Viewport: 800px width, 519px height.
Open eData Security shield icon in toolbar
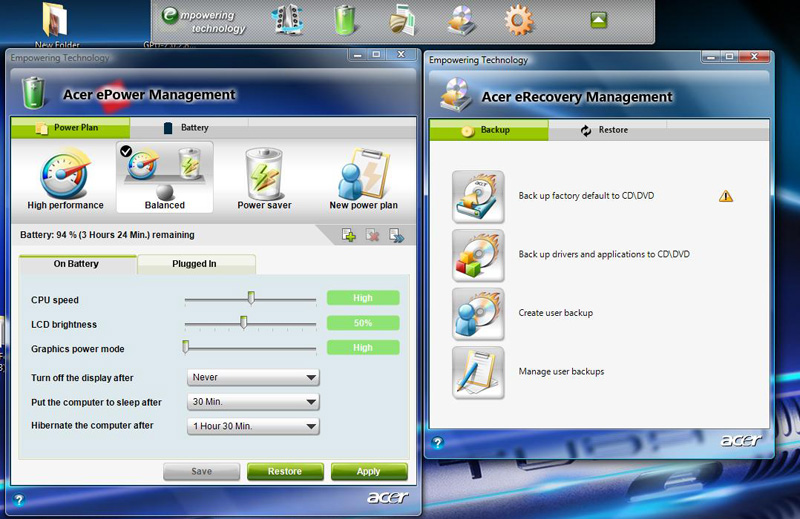pyautogui.click(x=403, y=20)
